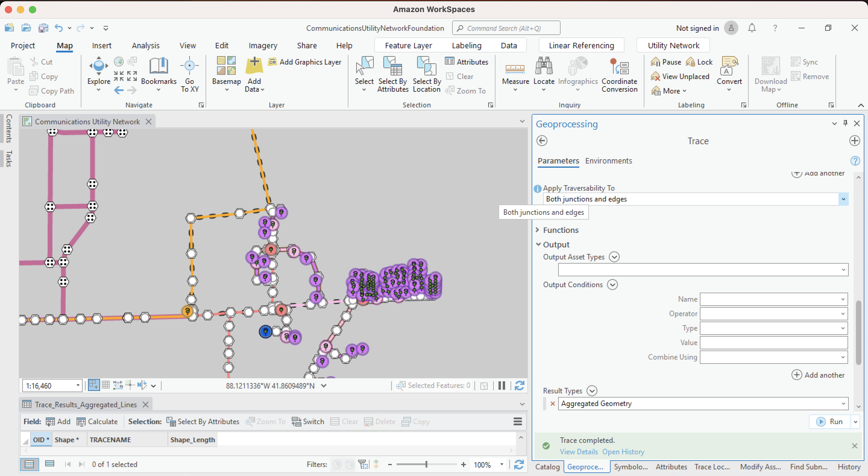Viewport: 868px width, 476px height.
Task: Open table hamburger menu
Action: point(517,421)
